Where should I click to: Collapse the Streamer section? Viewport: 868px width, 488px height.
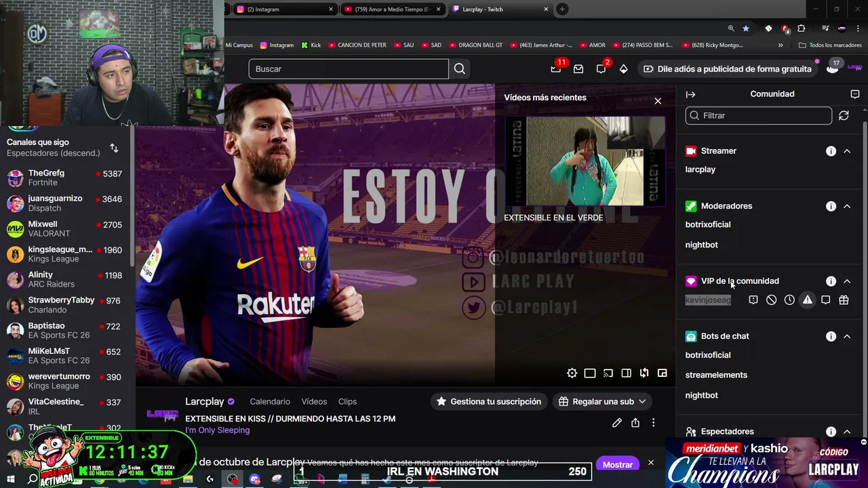847,151
